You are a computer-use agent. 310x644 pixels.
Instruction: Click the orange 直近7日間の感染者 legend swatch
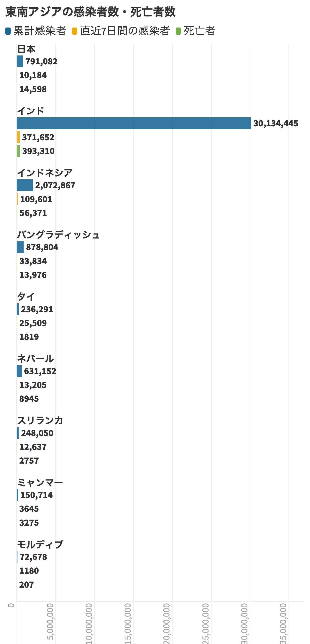tap(75, 31)
